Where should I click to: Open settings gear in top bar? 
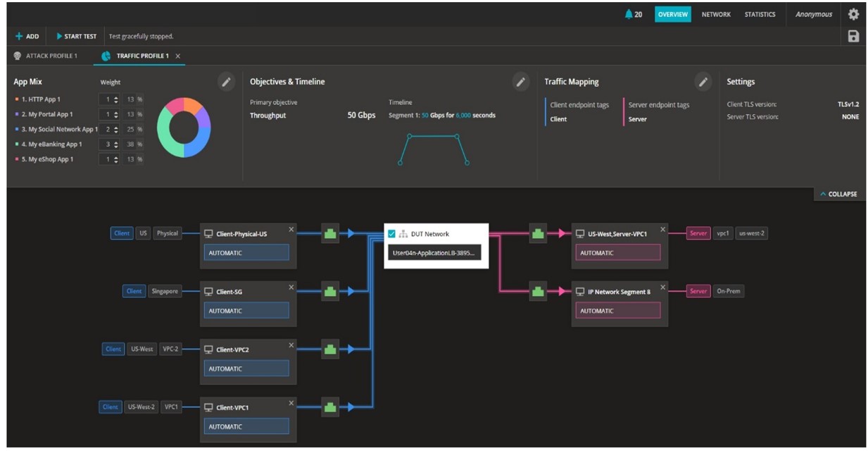[x=853, y=14]
